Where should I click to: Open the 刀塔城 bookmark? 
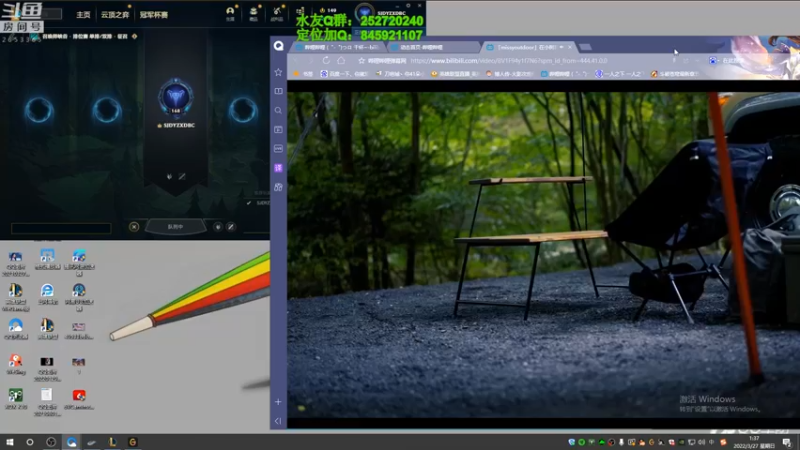point(399,74)
